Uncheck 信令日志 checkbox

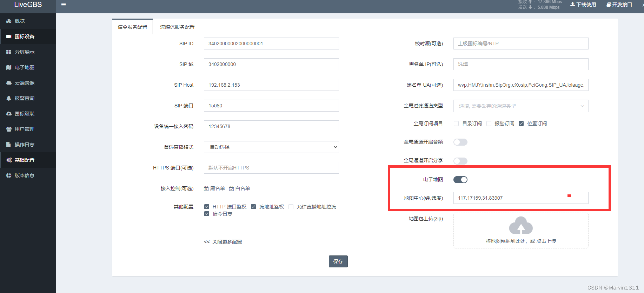(x=207, y=214)
